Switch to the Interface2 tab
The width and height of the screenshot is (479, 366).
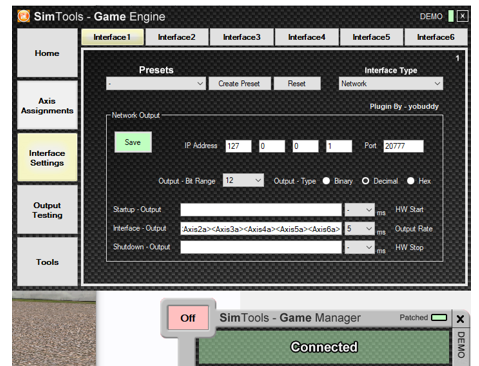(x=177, y=37)
